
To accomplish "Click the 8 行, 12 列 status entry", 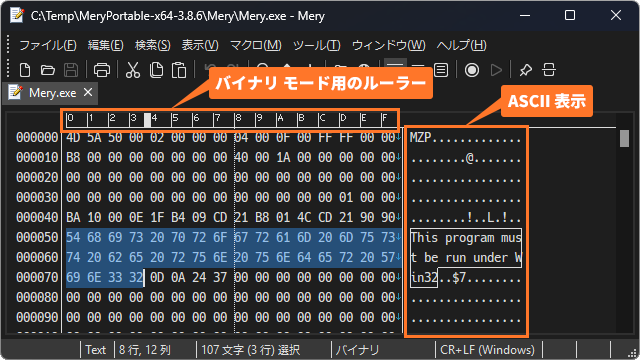I will tap(145, 350).
